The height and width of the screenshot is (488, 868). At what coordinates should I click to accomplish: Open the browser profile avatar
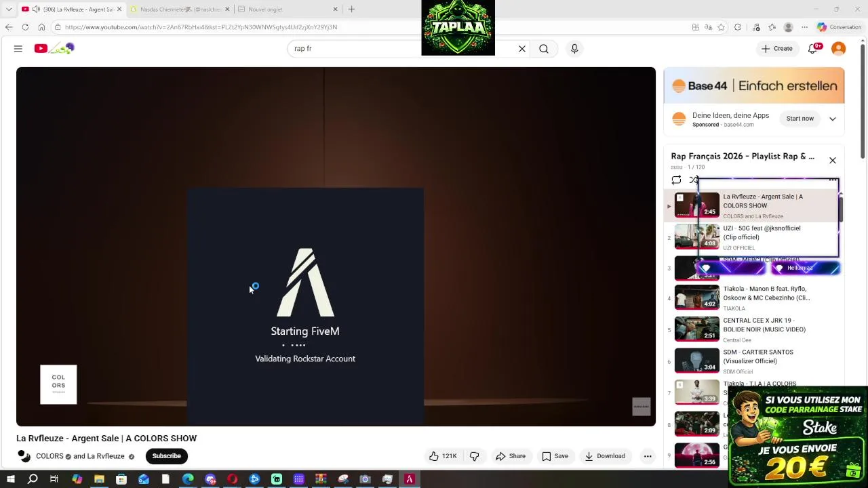[788, 27]
